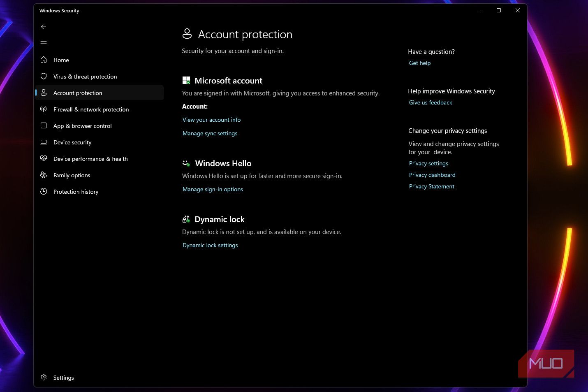The width and height of the screenshot is (588, 392).
Task: Click the "Dynamic lock is not set up" description
Action: point(262,232)
